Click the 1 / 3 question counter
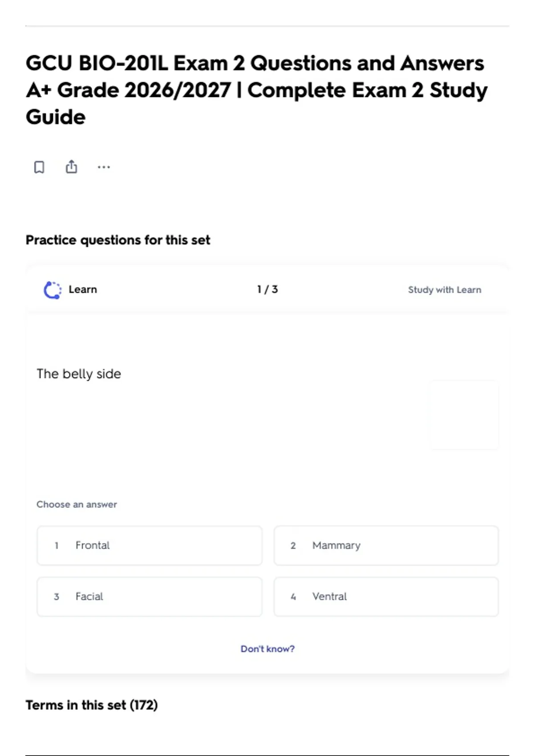This screenshot has width=534, height=756. 267,290
